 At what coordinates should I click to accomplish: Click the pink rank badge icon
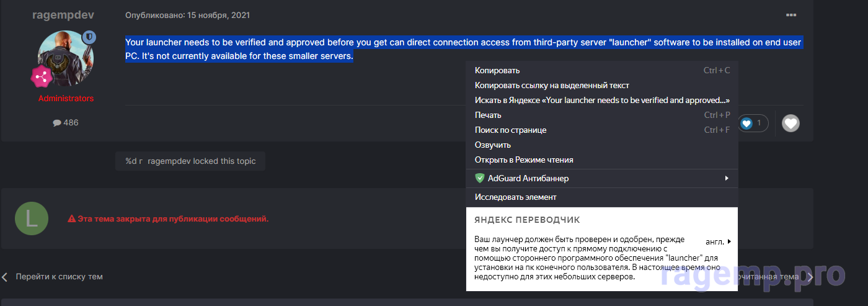[x=42, y=78]
